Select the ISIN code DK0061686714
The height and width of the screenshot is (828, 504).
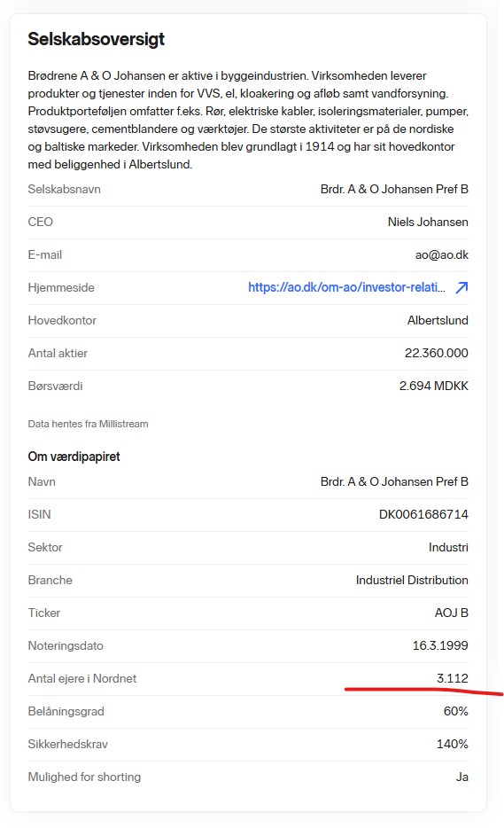[x=423, y=514]
